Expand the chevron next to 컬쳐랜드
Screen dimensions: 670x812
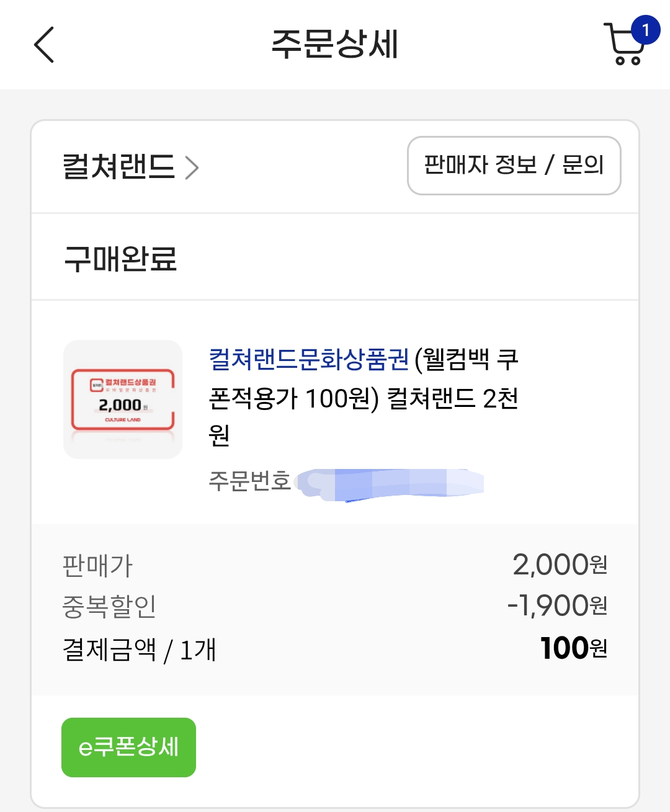pyautogui.click(x=192, y=167)
